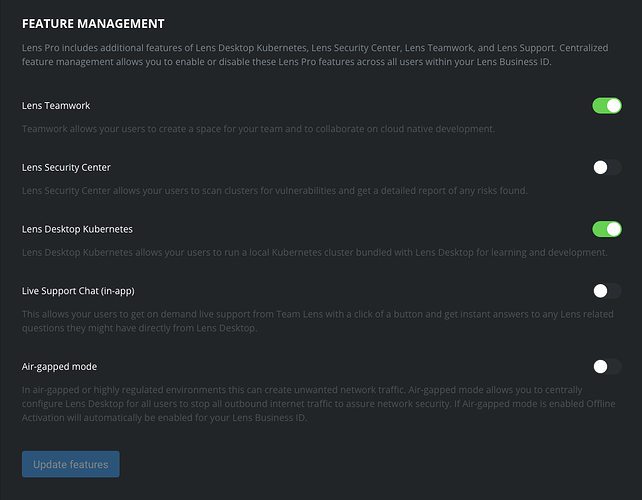This screenshot has height=500, width=642.
Task: Click the Live Support Chat (in-app) label
Action: pyautogui.click(x=78, y=291)
